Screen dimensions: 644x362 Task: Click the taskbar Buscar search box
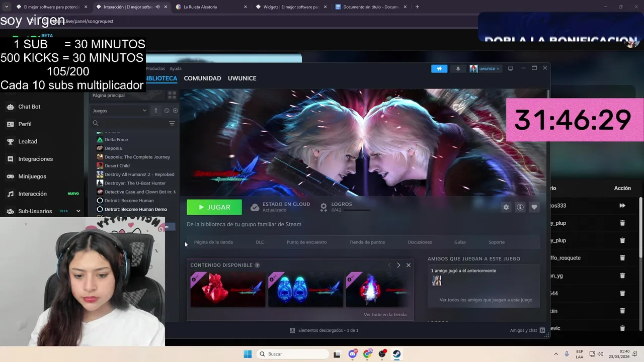point(292,354)
